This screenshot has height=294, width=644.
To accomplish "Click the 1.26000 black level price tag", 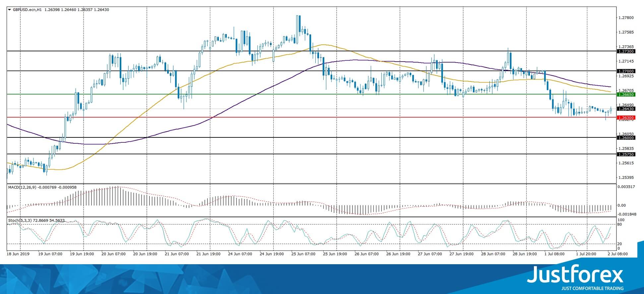I will [626, 138].
